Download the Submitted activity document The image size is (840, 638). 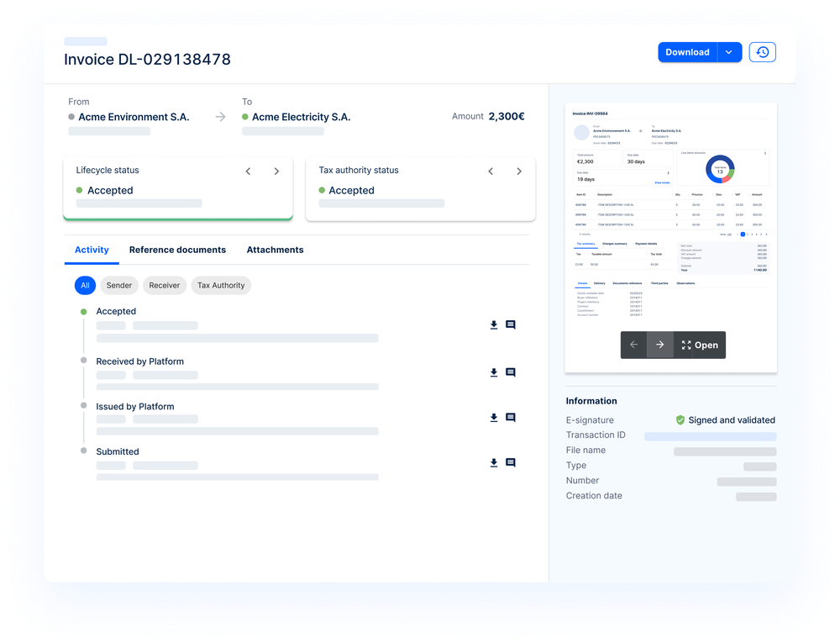pyautogui.click(x=494, y=462)
